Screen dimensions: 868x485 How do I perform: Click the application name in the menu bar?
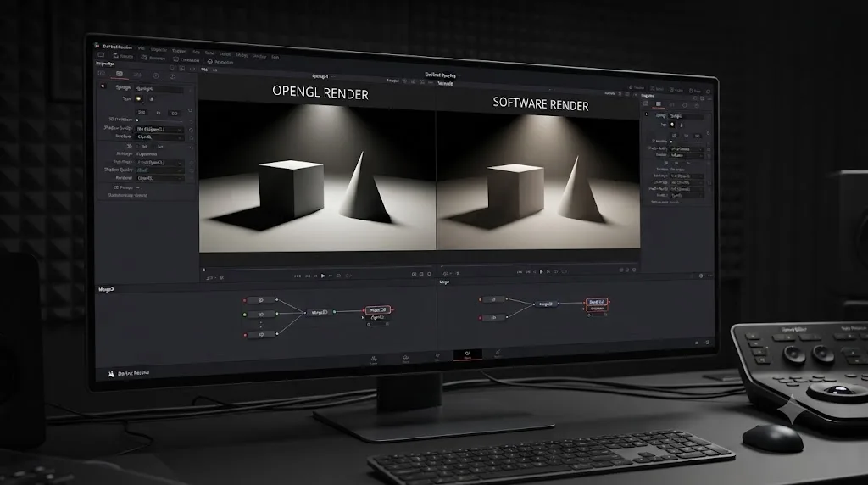click(x=117, y=47)
